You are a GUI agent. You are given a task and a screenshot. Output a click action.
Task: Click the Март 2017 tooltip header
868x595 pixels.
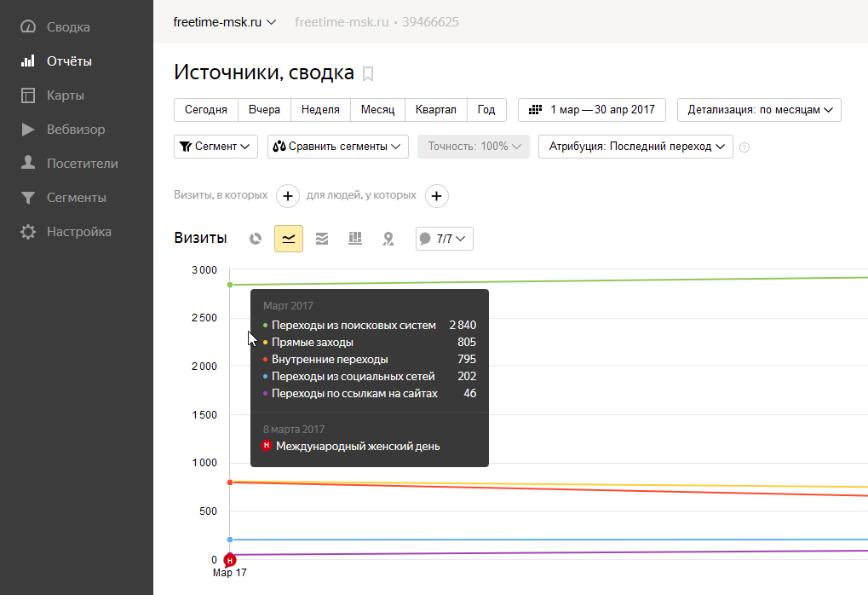click(288, 306)
